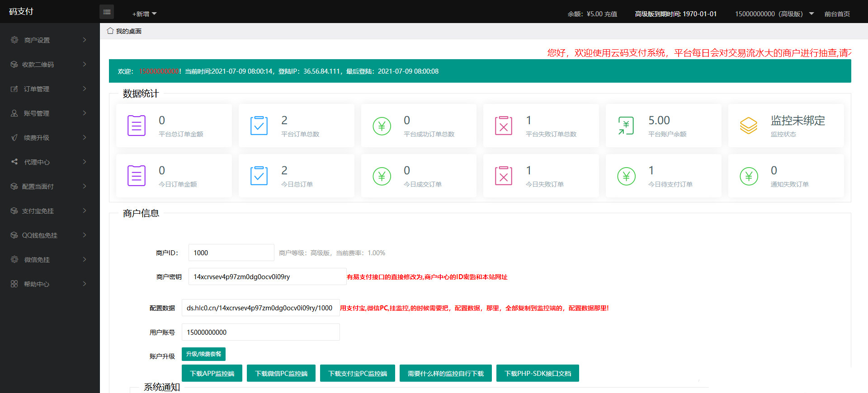Viewport: 868px width, 393px height.
Task: Click the 配置数据 input field
Action: [261, 308]
